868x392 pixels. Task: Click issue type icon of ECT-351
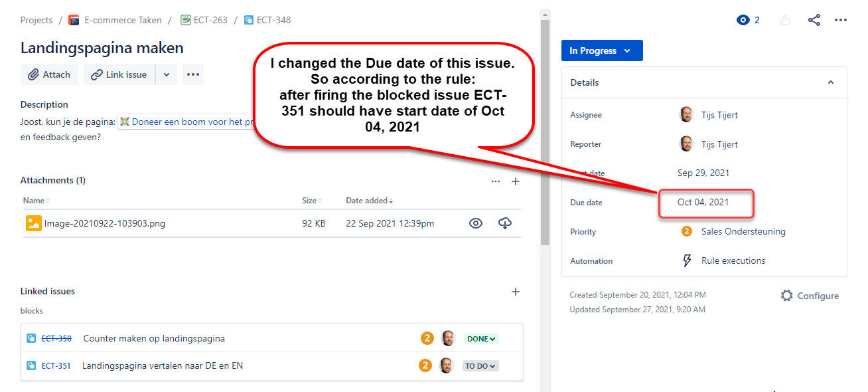[31, 365]
